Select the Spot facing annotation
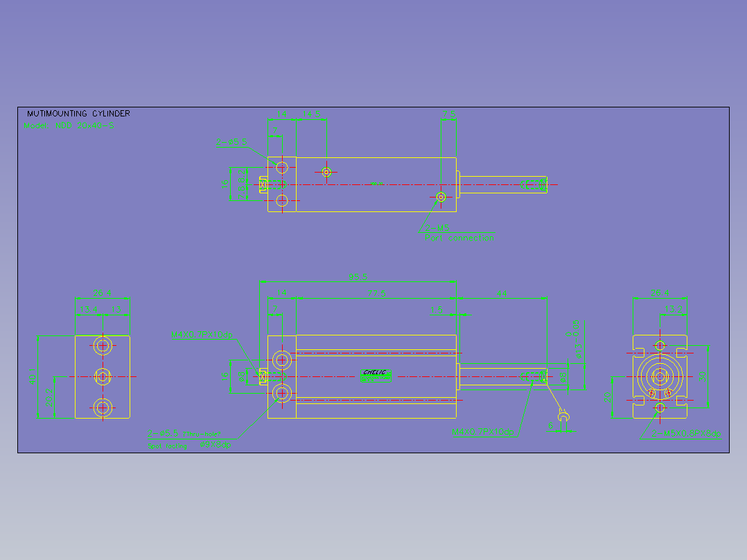This screenshot has height=560, width=747. tap(167, 446)
